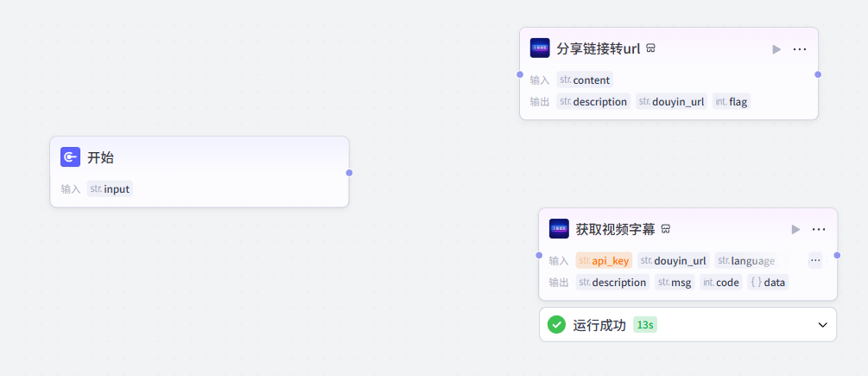Click the 分享链接转url output port
The height and width of the screenshot is (376, 868).
(x=818, y=74)
